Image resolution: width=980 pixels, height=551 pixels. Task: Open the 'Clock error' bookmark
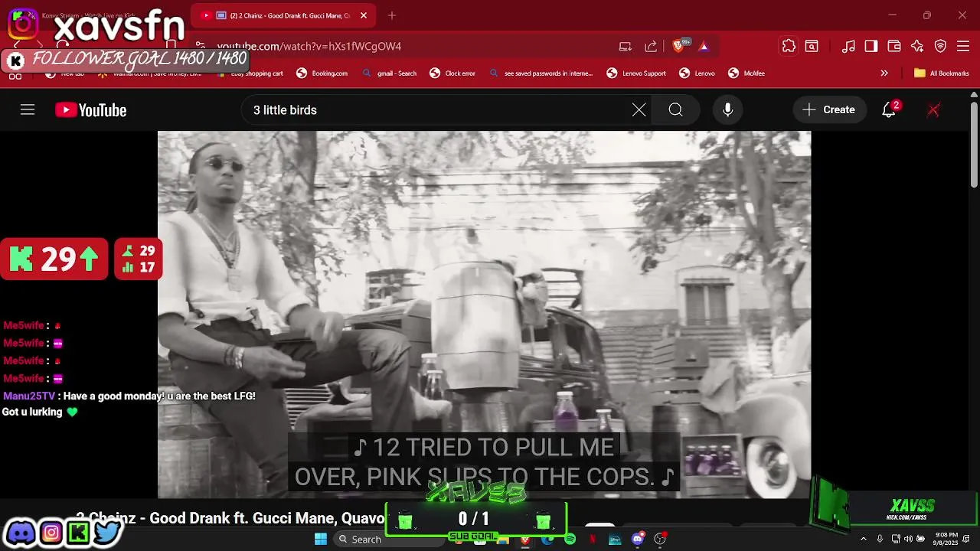click(452, 73)
